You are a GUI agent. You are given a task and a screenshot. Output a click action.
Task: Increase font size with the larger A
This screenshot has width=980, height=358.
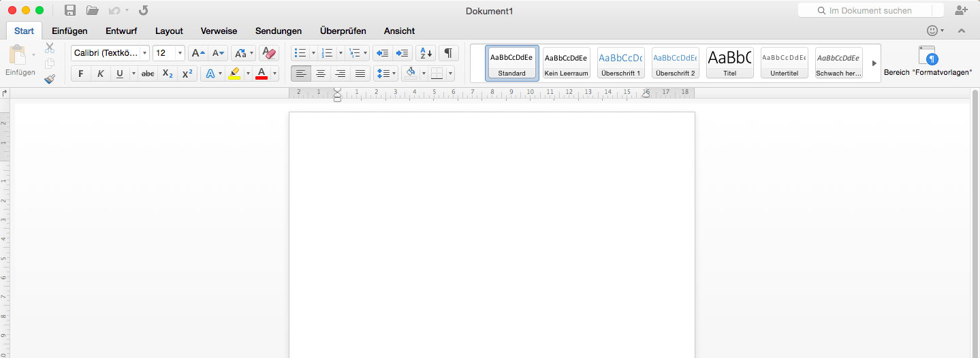pyautogui.click(x=197, y=53)
